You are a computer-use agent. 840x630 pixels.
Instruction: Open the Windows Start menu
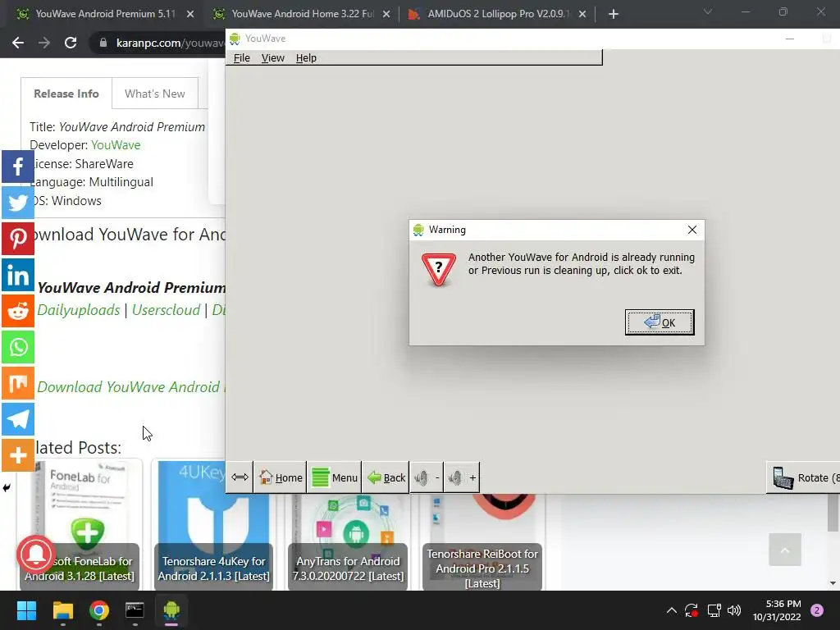pyautogui.click(x=26, y=610)
